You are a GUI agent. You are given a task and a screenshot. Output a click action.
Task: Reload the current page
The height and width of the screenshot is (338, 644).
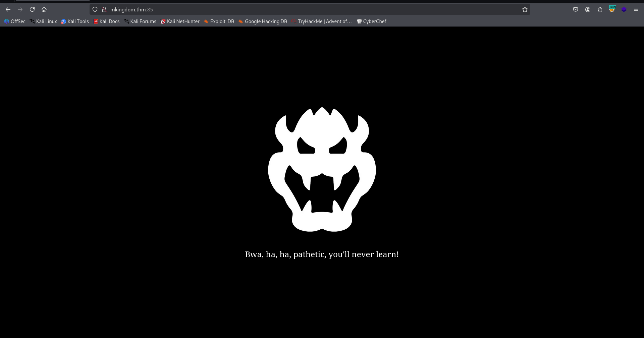[x=32, y=9]
